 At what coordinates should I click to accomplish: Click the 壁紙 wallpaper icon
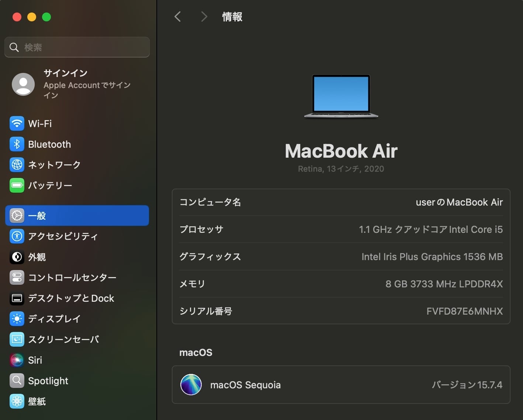[17, 401]
